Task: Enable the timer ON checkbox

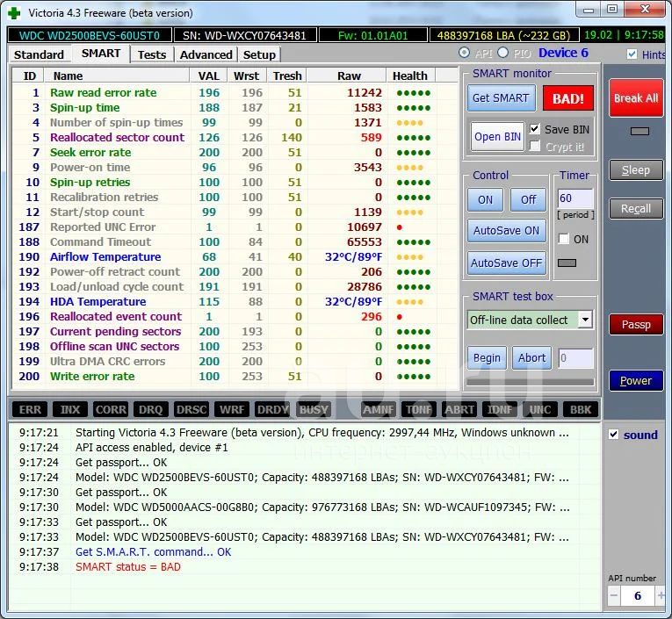Action: click(564, 239)
